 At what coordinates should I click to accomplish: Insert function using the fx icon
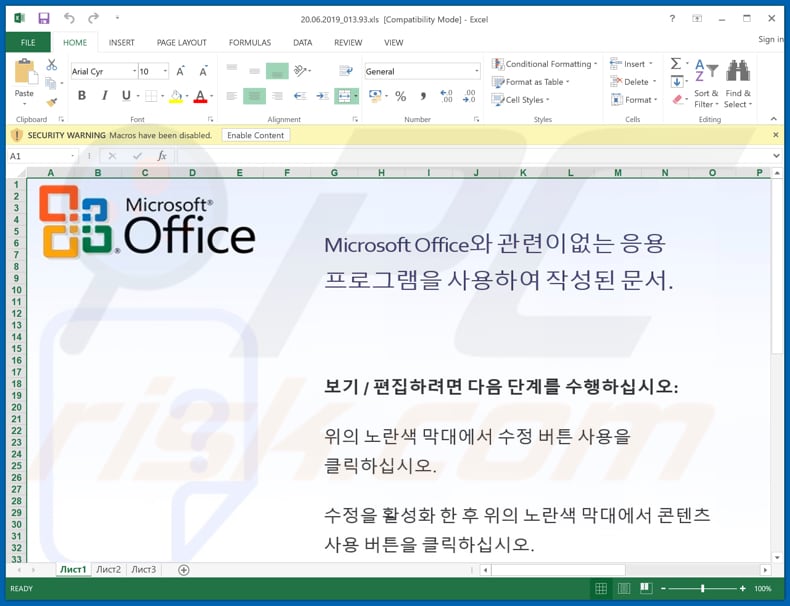click(162, 156)
